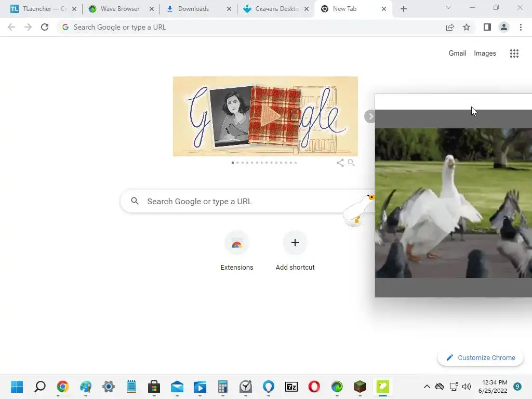Close the Downloads tab
Screen dimensions: 532x399
[229, 9]
